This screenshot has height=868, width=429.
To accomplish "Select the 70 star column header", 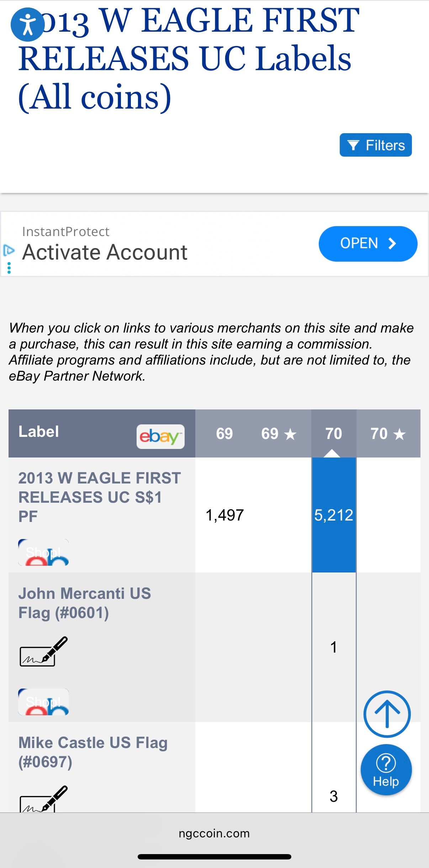I will click(388, 433).
